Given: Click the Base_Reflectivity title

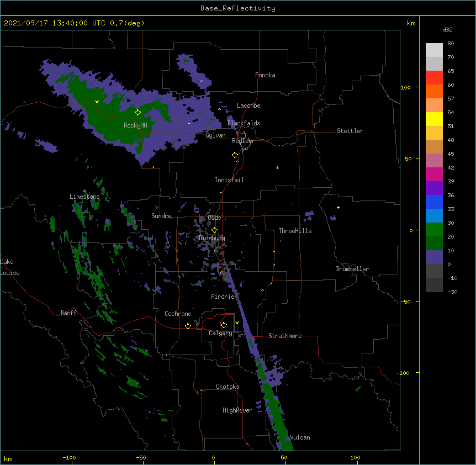Looking at the screenshot, I should 238,8.
